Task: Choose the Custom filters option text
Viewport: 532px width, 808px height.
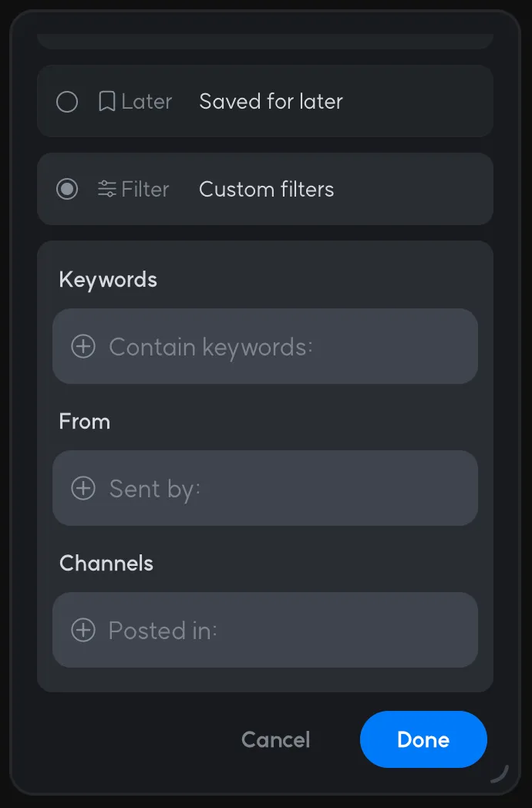Action: (x=267, y=190)
